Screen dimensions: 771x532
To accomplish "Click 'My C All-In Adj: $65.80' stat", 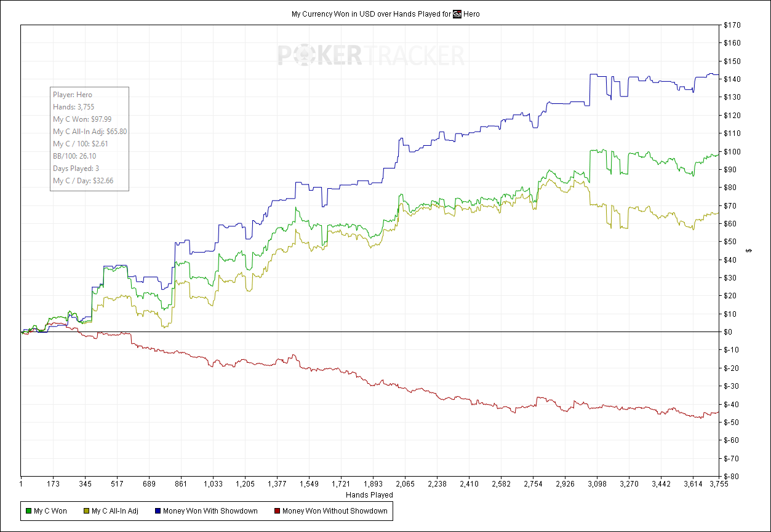I will tap(90, 132).
